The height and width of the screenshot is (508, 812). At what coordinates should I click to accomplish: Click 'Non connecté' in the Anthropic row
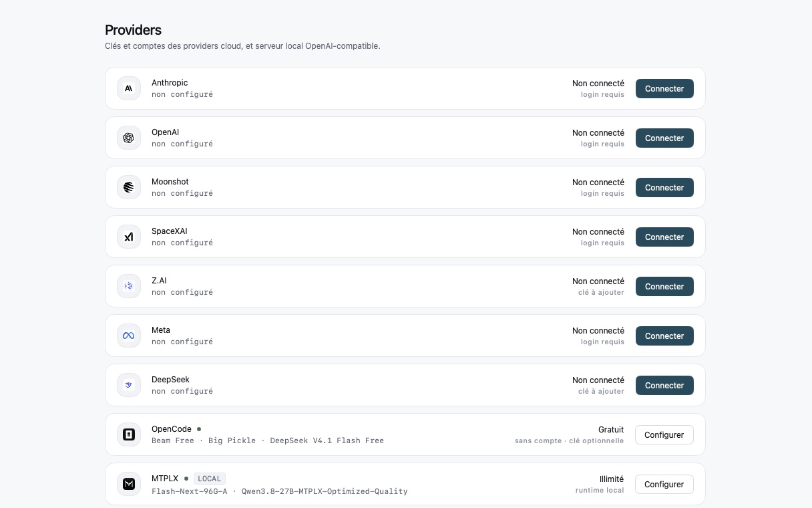[598, 84]
